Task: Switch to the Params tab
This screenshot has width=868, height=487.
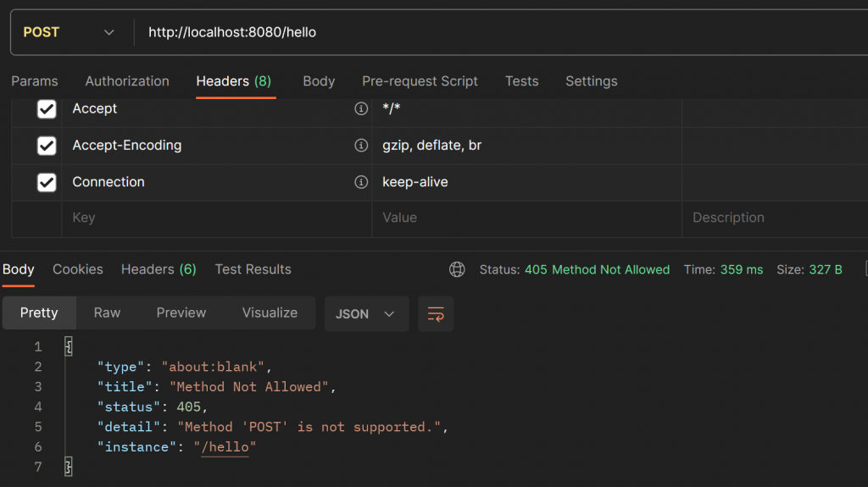Action: pyautogui.click(x=35, y=81)
